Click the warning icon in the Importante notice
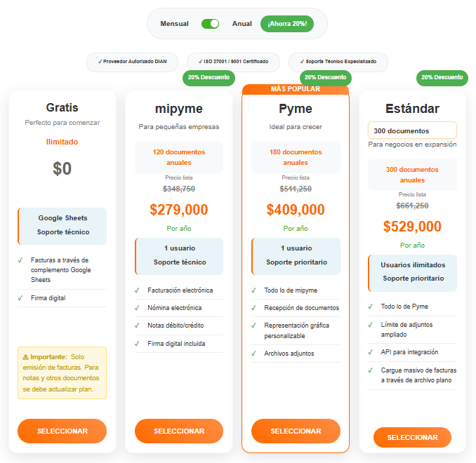Viewport: 476px width, 463px height. click(x=26, y=357)
